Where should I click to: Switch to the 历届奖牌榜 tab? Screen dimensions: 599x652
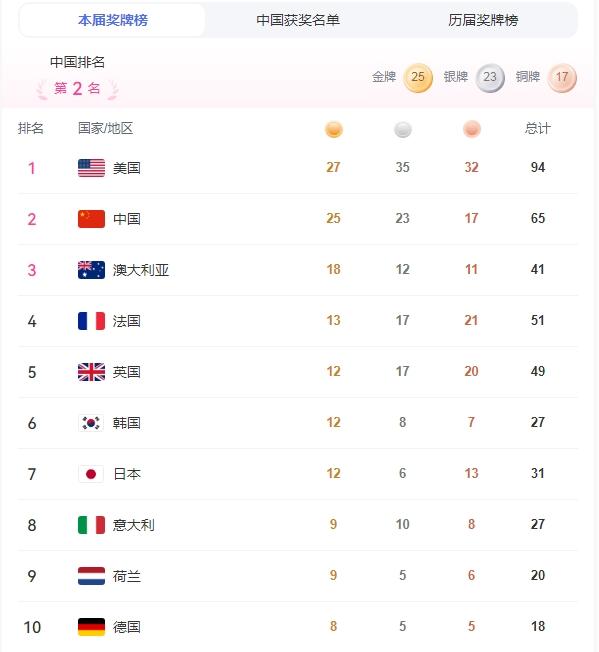[483, 20]
